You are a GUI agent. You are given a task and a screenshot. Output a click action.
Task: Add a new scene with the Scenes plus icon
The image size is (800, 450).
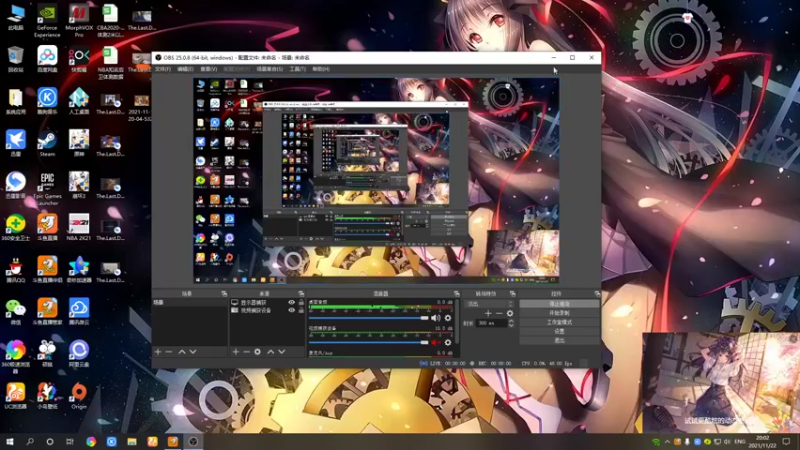click(158, 352)
